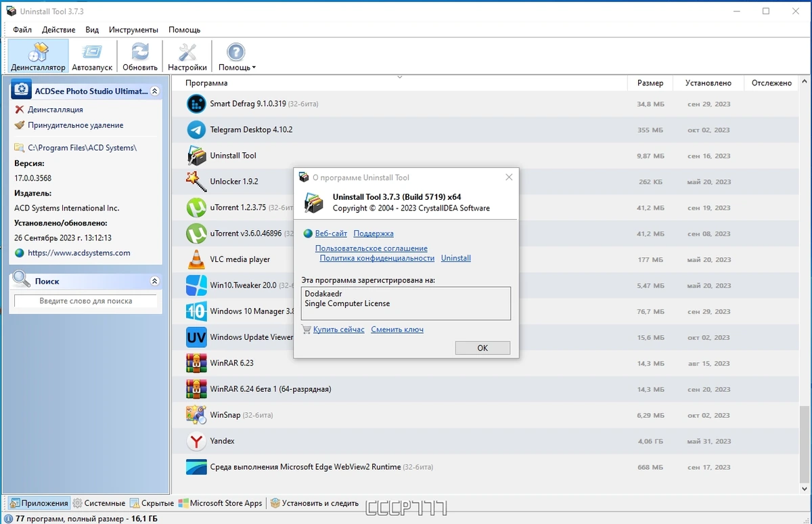812x524 pixels.
Task: Click the version value 17.0.0.3568
Action: [32, 178]
